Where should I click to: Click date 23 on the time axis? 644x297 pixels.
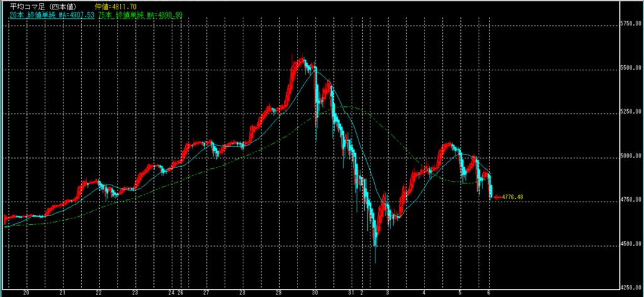tap(135, 293)
